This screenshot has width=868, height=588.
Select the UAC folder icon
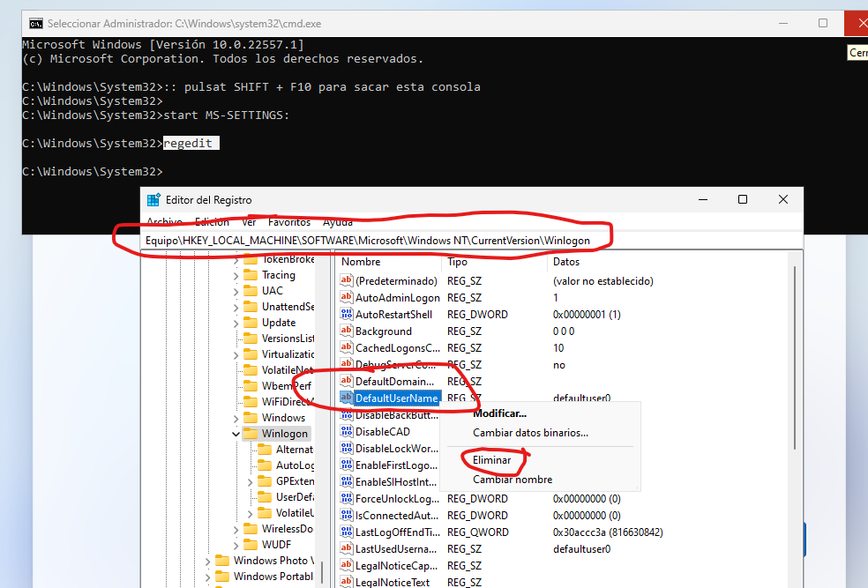coord(251,291)
